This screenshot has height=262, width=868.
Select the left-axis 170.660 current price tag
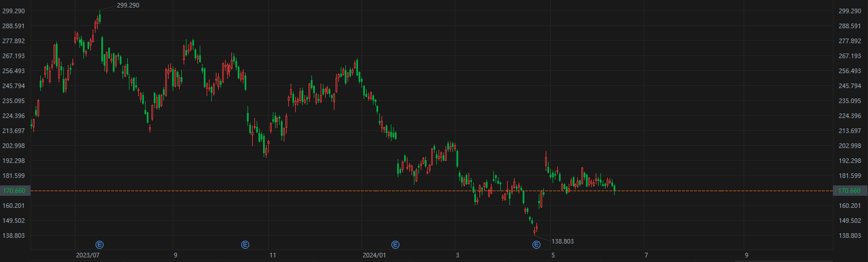(x=14, y=191)
